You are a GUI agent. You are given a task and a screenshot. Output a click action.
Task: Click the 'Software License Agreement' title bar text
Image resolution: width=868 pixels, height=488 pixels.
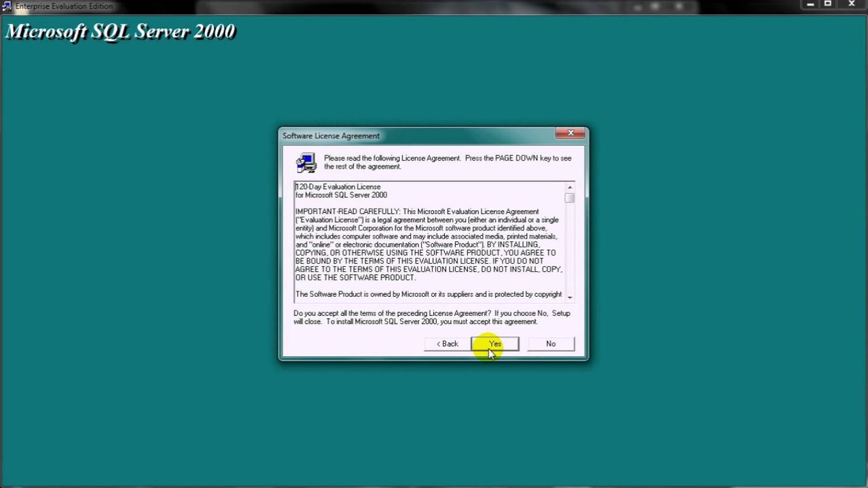pyautogui.click(x=331, y=136)
